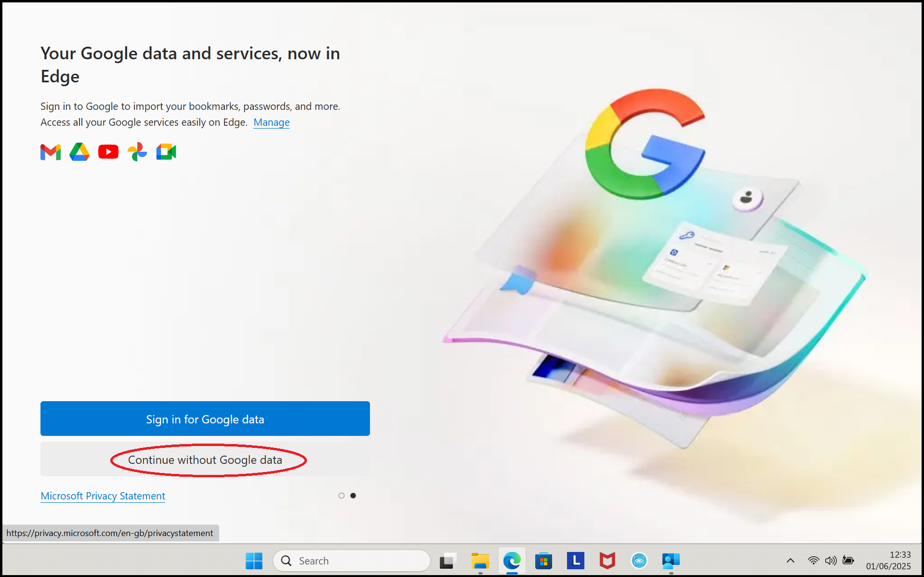
Task: Open Microsoft Privacy Statement link
Action: (103, 496)
